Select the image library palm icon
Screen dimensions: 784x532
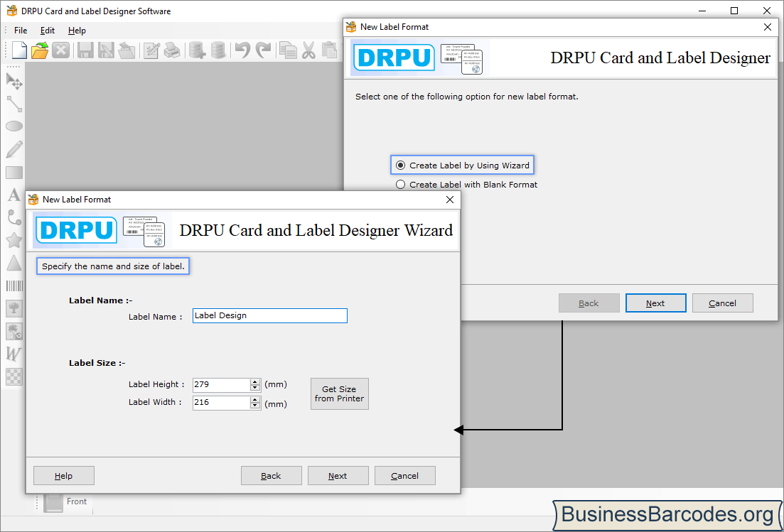pyautogui.click(x=14, y=331)
